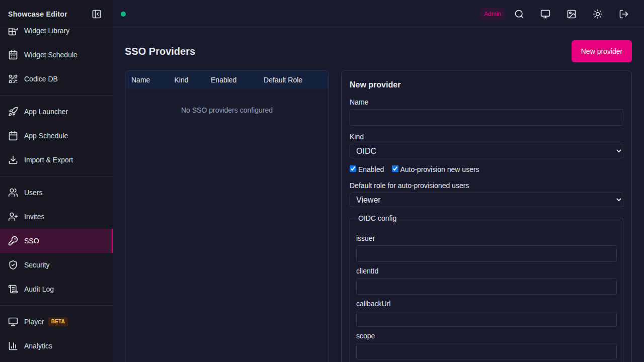Open the Users page link
The width and height of the screenshot is (644, 362).
click(56, 193)
